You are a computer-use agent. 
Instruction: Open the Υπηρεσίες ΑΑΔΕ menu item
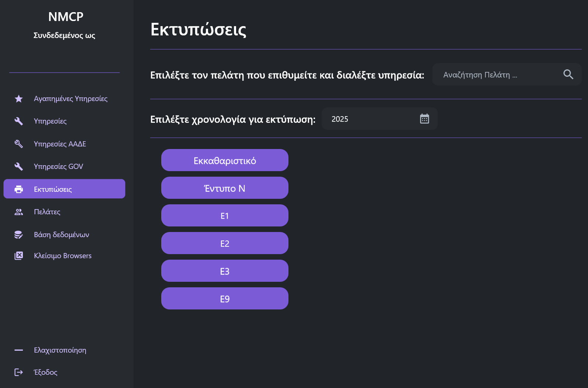pyautogui.click(x=60, y=144)
